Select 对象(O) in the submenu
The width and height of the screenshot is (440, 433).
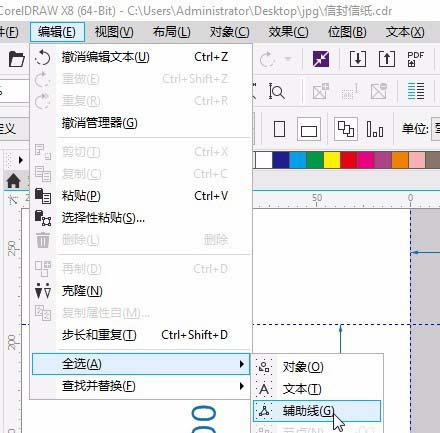tap(317, 367)
